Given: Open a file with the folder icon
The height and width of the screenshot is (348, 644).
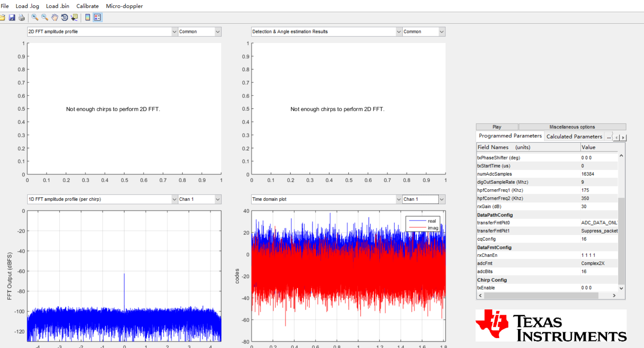Looking at the screenshot, I should point(2,17).
